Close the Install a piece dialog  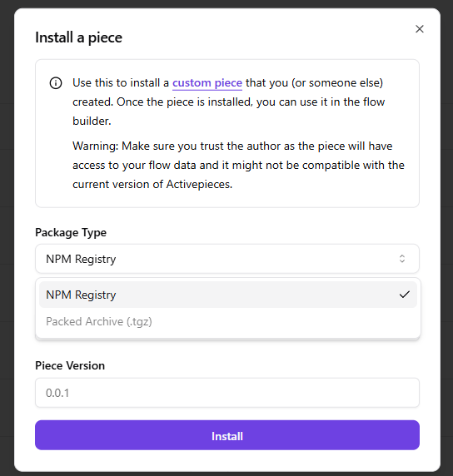click(x=420, y=29)
